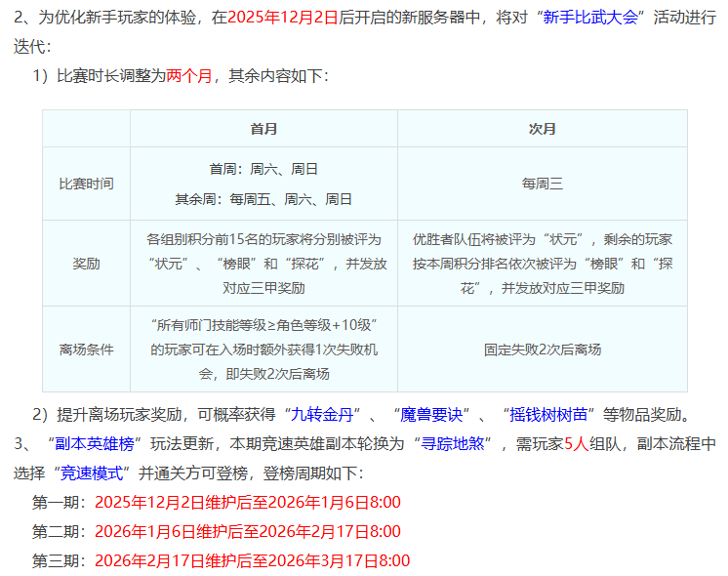Click the third period "2026年2月17日" date range
The height and width of the screenshot is (576, 728).
click(252, 560)
